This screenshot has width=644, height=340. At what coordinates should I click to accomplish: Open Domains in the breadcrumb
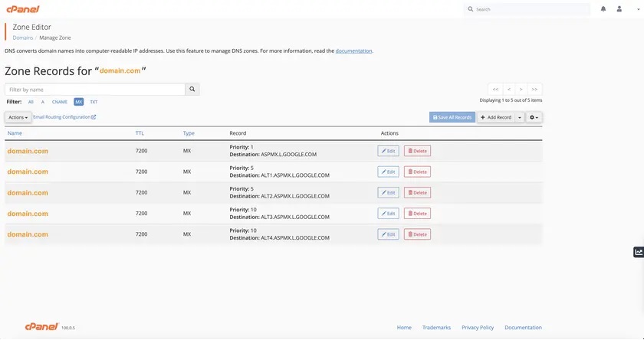[22, 37]
